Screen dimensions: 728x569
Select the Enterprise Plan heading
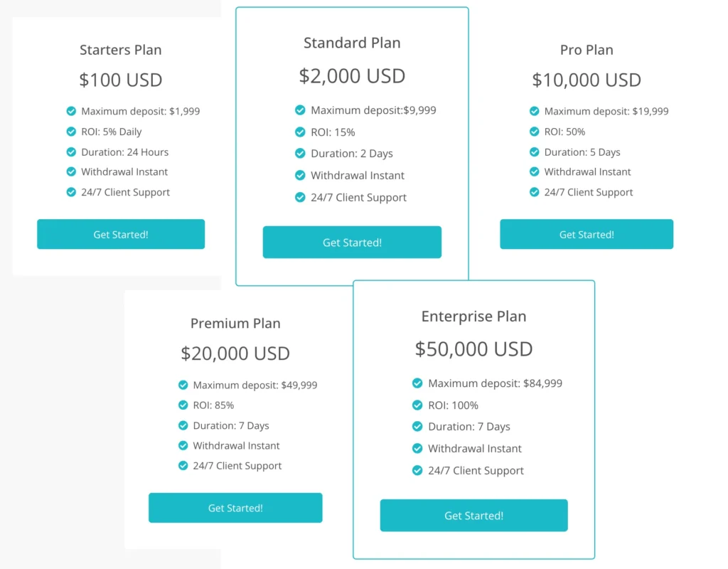coord(473,317)
